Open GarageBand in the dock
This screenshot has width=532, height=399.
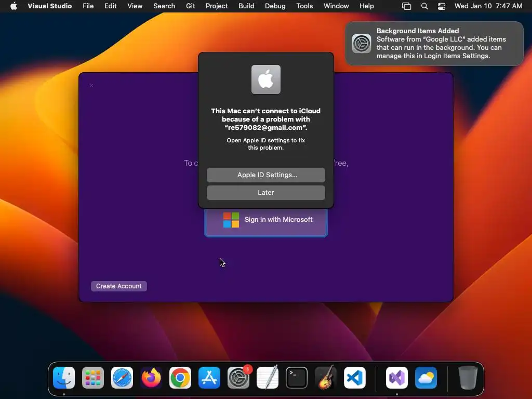point(326,378)
